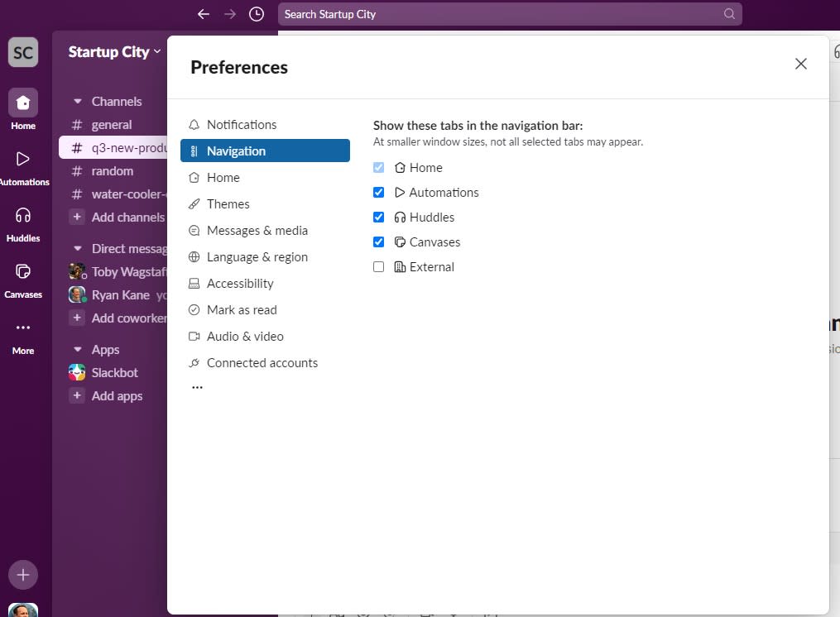The width and height of the screenshot is (840, 617).
Task: Select Home in the left rail
Action: click(x=23, y=110)
